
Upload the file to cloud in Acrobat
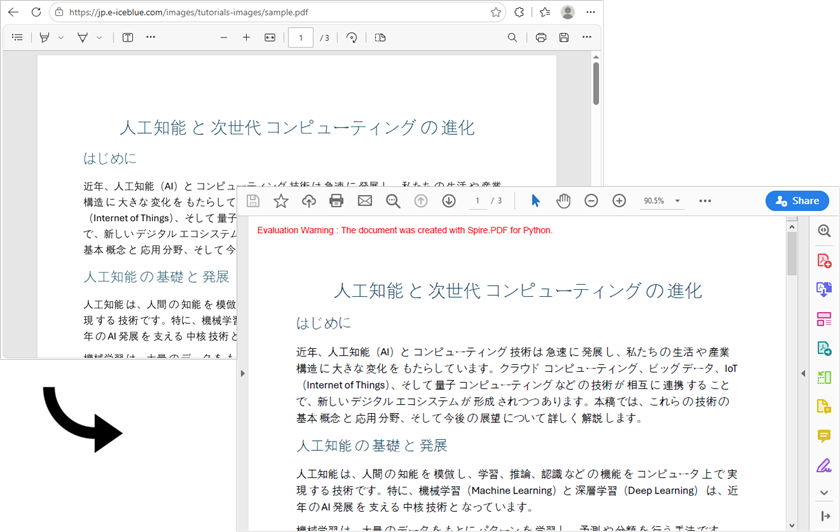pyautogui.click(x=309, y=201)
